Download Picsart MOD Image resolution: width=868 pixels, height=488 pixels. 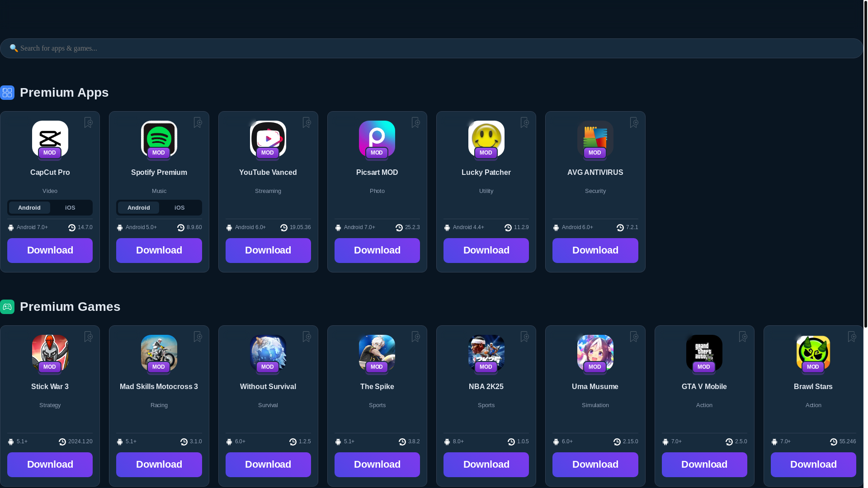377,250
